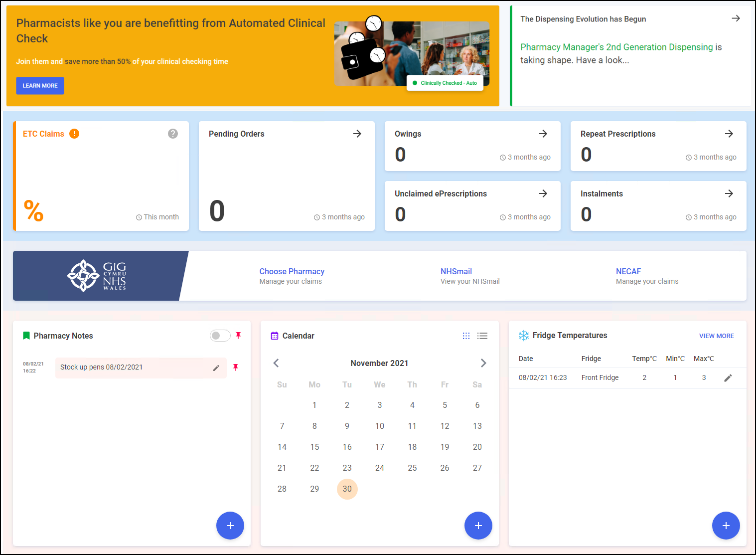Open Instalments using its arrow

(729, 193)
